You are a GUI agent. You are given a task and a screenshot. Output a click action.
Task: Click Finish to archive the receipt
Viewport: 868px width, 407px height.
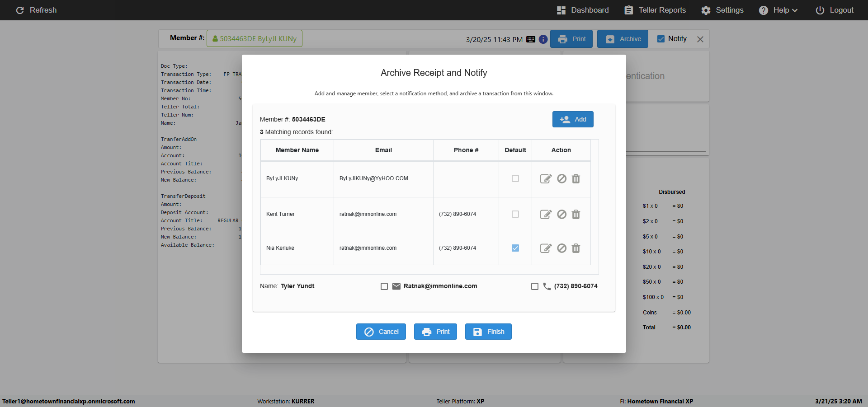click(488, 332)
